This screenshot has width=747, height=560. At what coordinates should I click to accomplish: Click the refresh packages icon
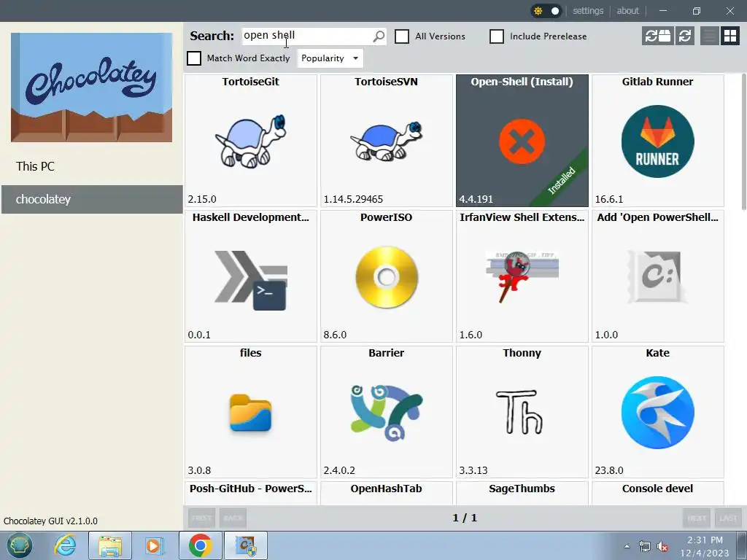[684, 36]
